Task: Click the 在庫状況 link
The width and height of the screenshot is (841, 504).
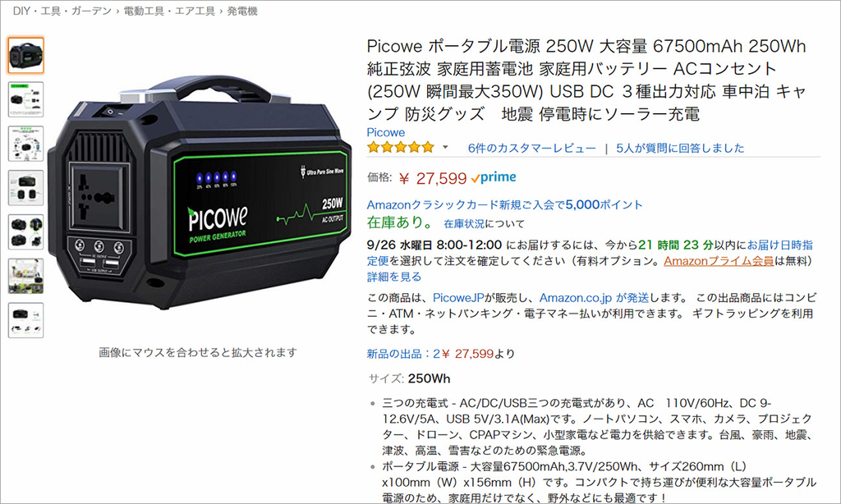Action: pos(463,223)
